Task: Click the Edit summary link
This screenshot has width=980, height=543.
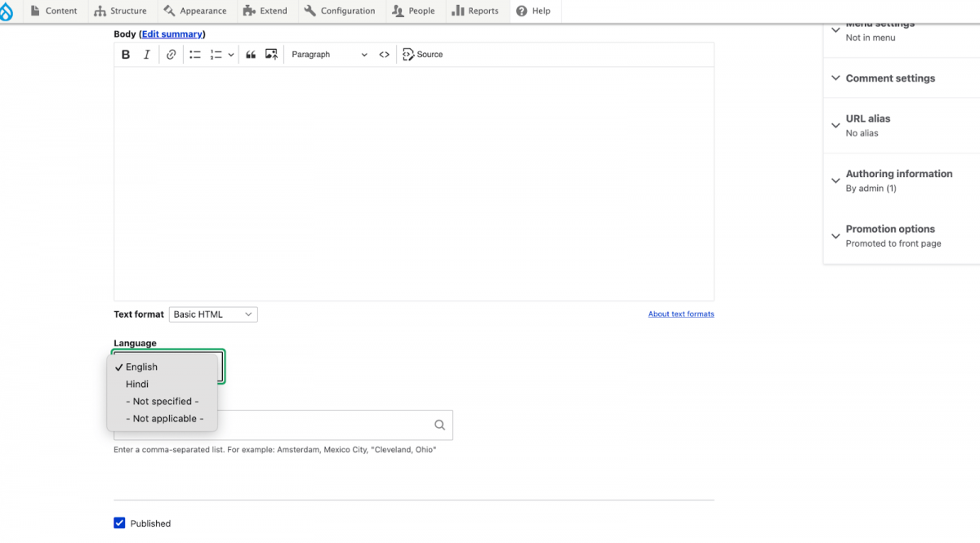Action: coord(172,34)
